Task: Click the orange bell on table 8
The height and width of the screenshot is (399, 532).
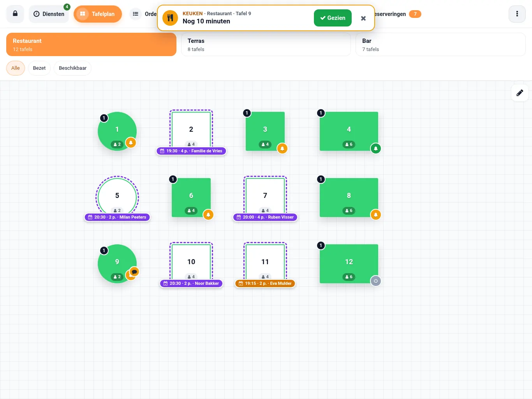Action: coord(376,215)
